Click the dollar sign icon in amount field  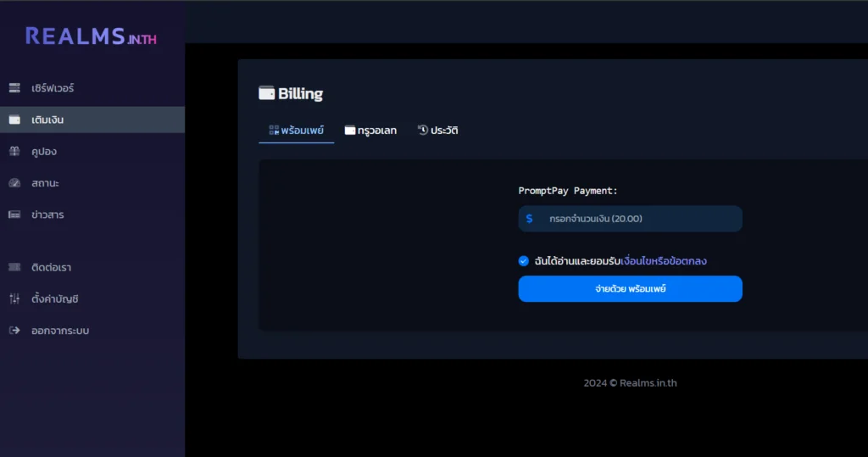(529, 219)
